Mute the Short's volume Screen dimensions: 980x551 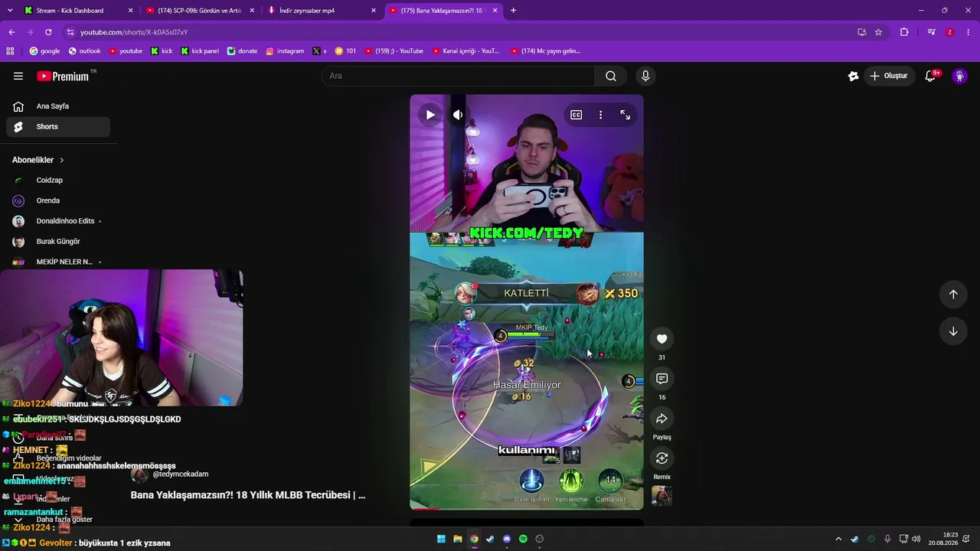(457, 115)
